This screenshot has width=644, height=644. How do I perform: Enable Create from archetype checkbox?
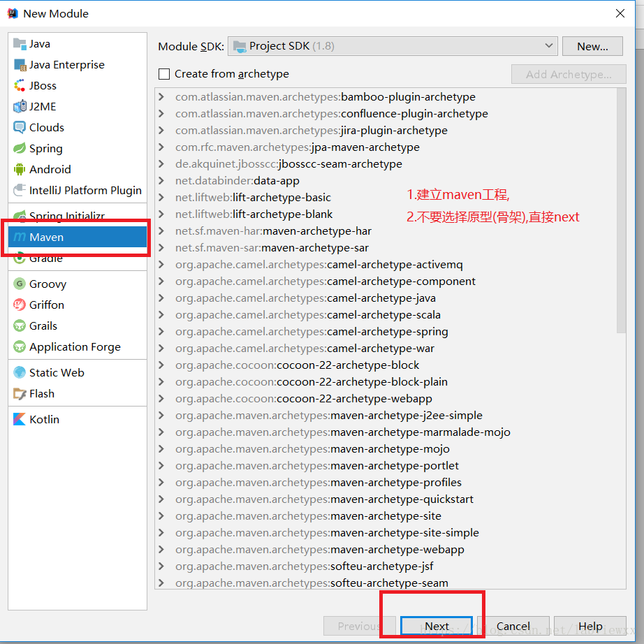(164, 74)
